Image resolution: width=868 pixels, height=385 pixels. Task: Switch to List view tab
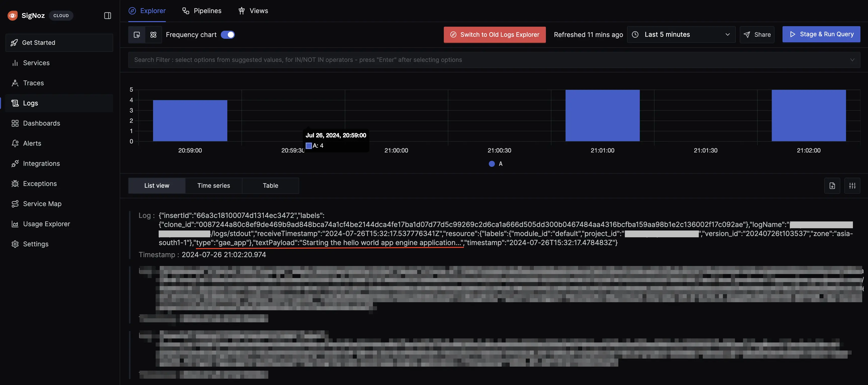point(157,186)
